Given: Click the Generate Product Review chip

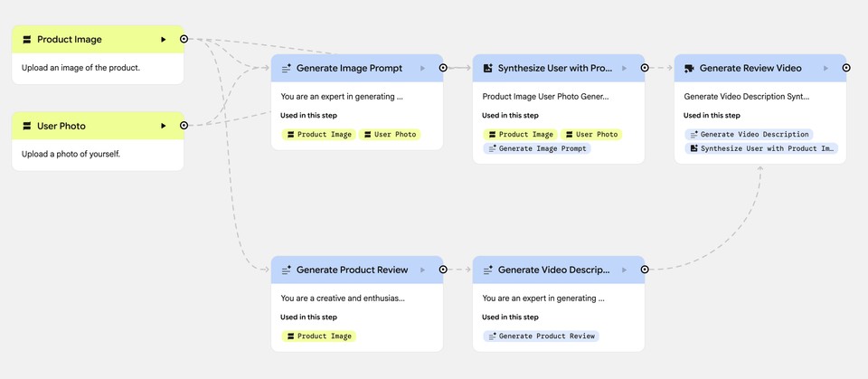Looking at the screenshot, I should tap(541, 336).
